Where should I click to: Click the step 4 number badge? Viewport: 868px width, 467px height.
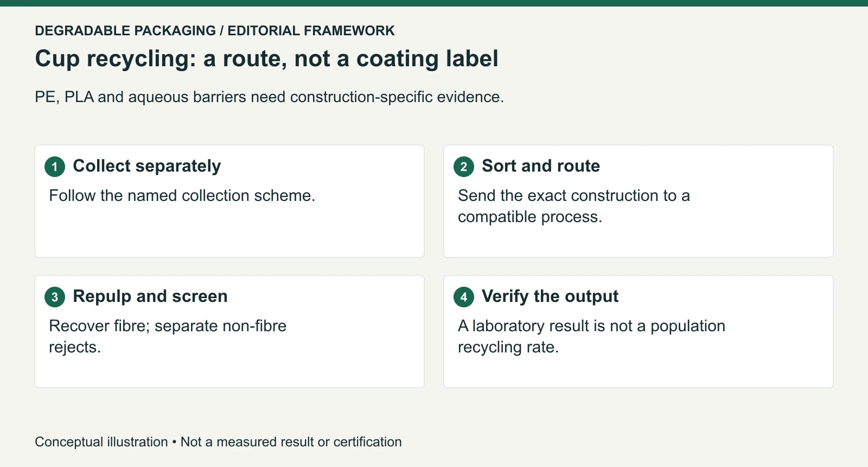coord(464,297)
